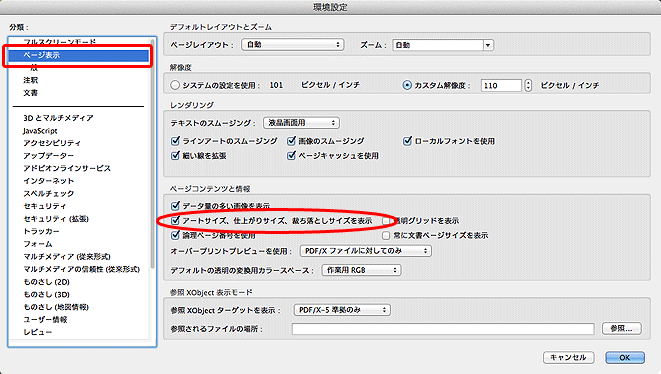Select インターネット category
This screenshot has width=661, height=374.
pos(48,181)
